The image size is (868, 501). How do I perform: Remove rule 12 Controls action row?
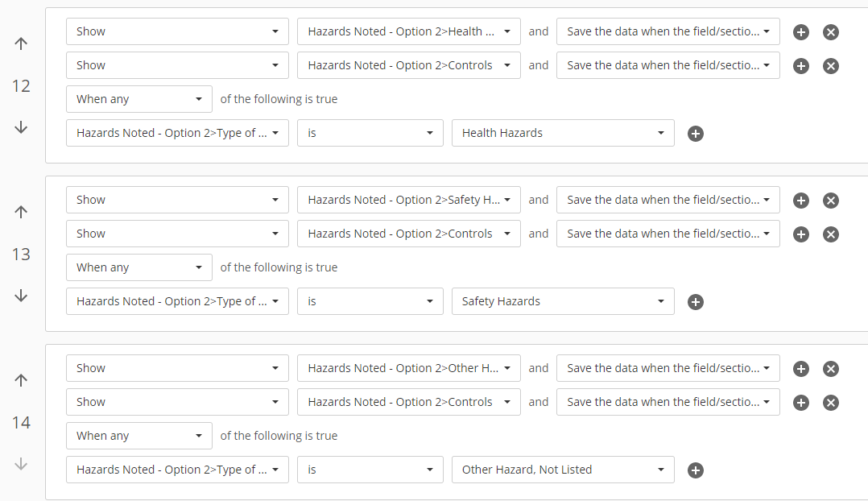pos(831,66)
